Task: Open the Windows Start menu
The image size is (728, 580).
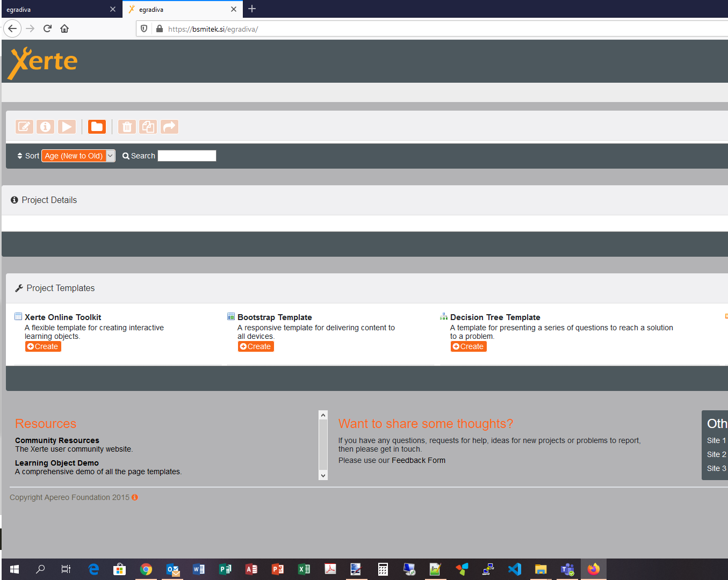Action: (x=15, y=569)
